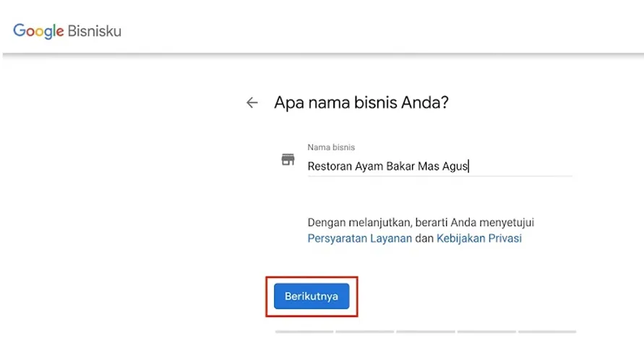Click the Google Bisnisku logo
This screenshot has width=644, height=357.
click(x=67, y=31)
